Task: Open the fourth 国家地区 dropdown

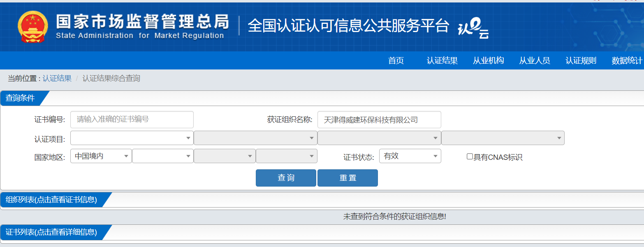Action: (287, 156)
